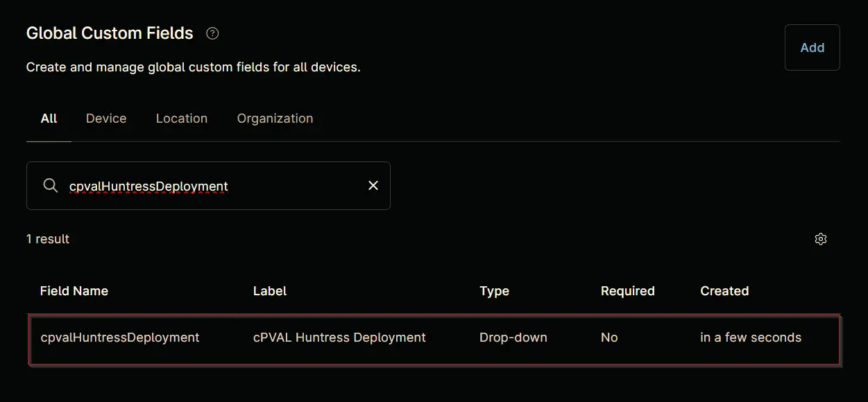Switch to the Device tab
868x402 pixels.
pos(106,119)
